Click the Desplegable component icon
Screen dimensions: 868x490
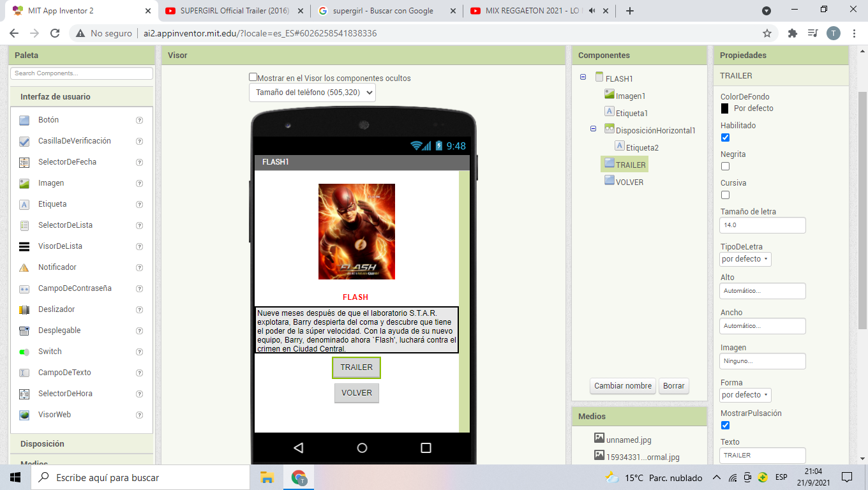pyautogui.click(x=24, y=330)
